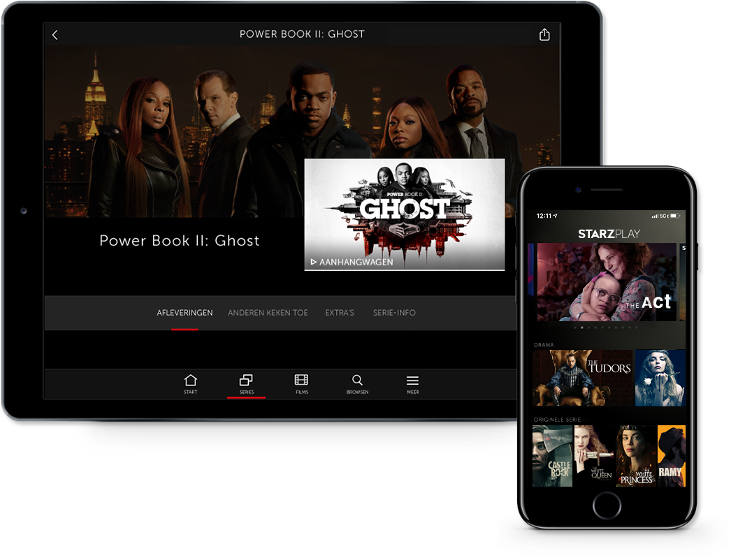Select the Afleveringen tab
The height and width of the screenshot is (560, 731).
(x=184, y=313)
